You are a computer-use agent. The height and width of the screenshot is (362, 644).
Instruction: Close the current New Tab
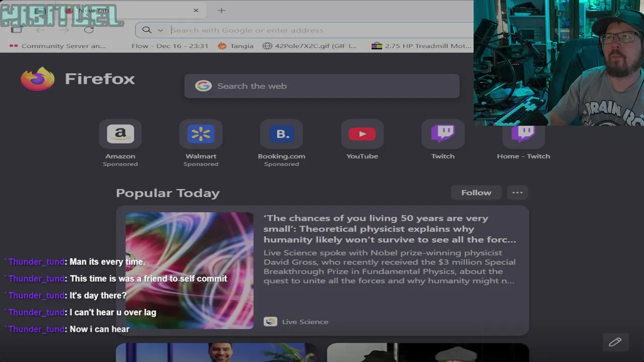(196, 10)
